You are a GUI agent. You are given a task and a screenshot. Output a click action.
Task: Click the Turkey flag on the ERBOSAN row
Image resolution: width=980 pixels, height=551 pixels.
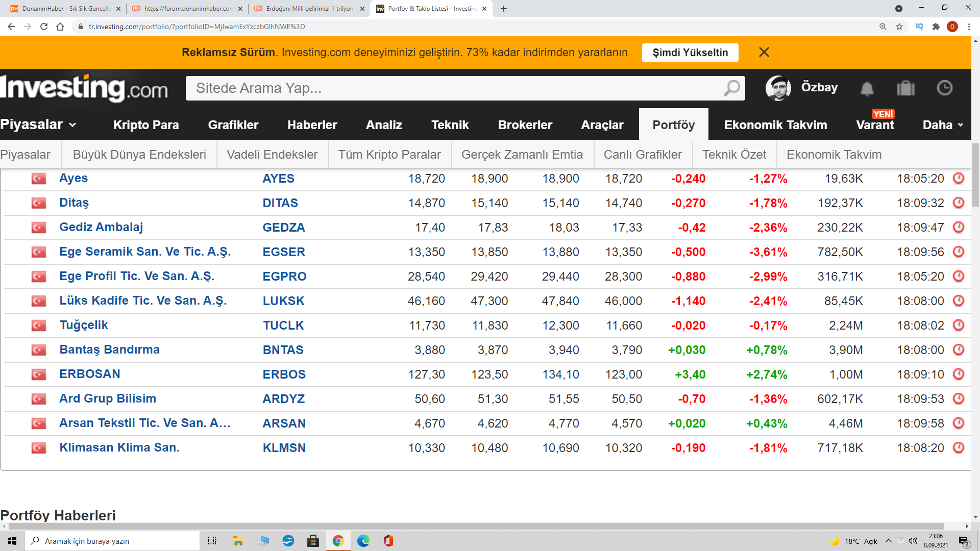tap(39, 374)
